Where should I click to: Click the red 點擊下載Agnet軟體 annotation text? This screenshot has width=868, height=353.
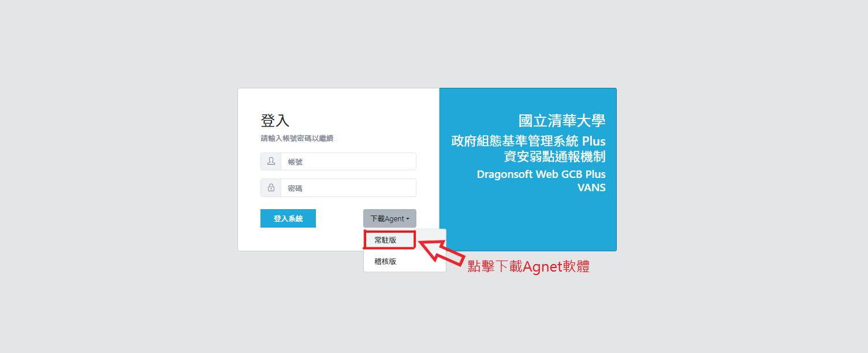pyautogui.click(x=528, y=266)
